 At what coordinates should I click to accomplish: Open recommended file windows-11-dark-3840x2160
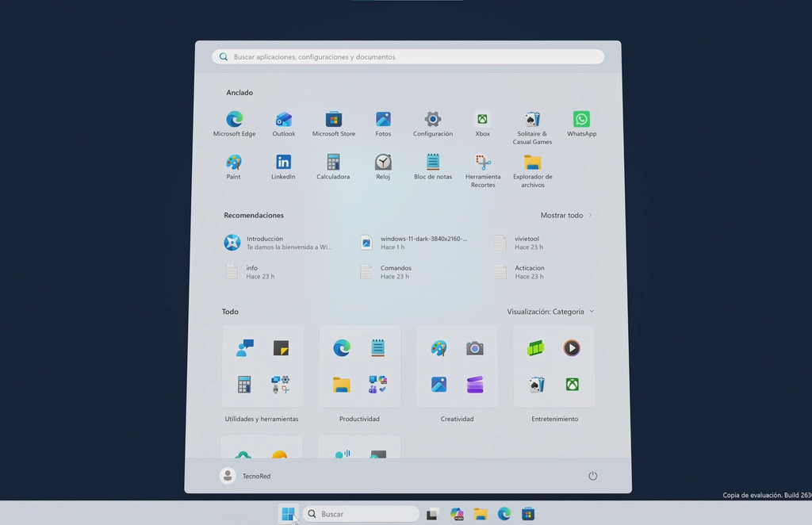pos(414,243)
